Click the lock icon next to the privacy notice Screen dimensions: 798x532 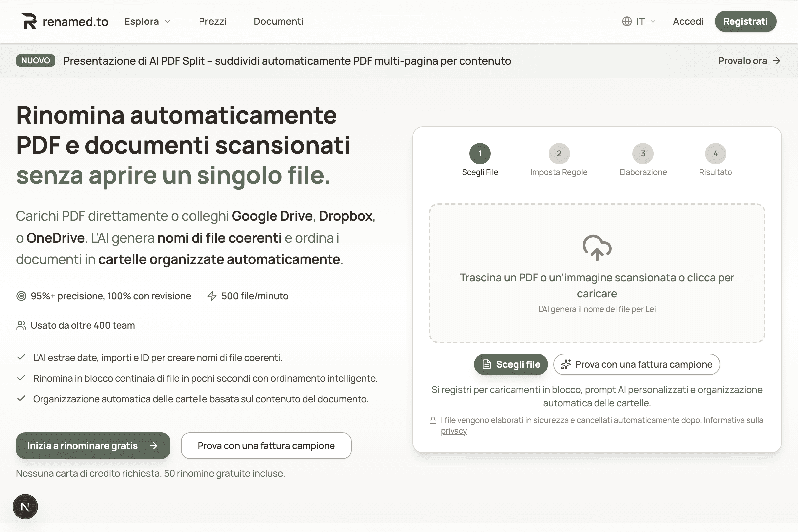(433, 420)
